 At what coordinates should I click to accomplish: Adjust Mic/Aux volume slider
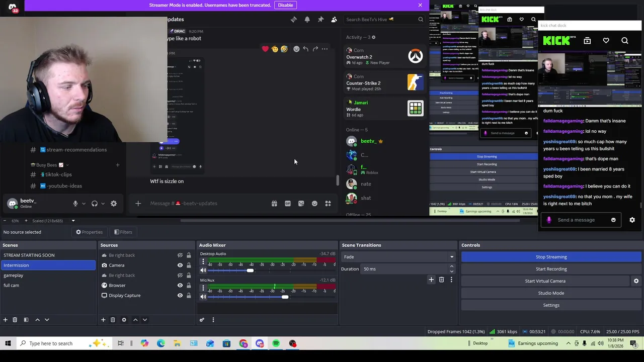(285, 297)
